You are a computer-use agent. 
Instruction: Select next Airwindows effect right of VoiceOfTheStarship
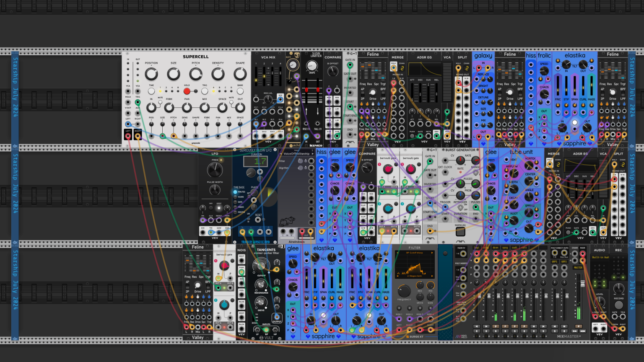pos(312,154)
